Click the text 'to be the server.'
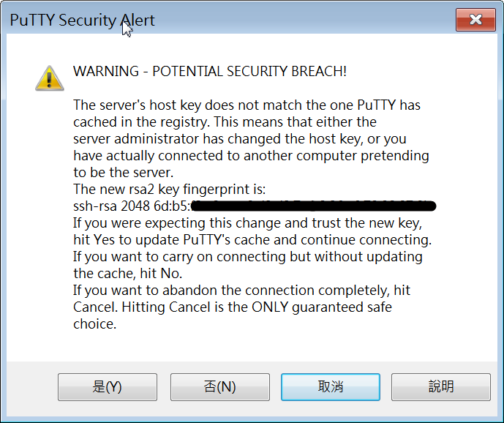Screen dimensions: 504x423 tap(124, 173)
